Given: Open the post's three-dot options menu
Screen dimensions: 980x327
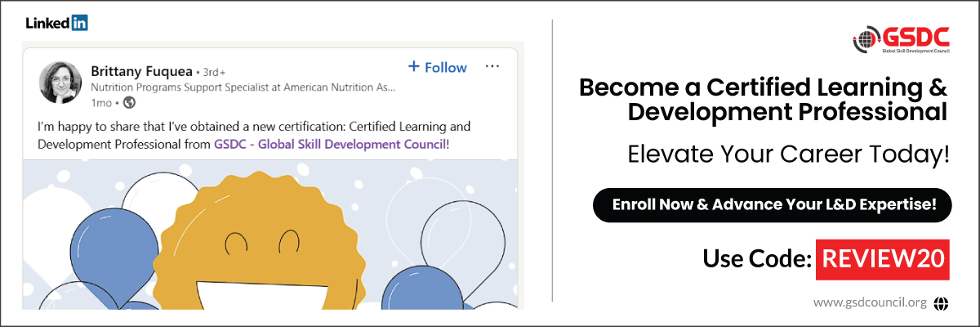Looking at the screenshot, I should [x=492, y=67].
